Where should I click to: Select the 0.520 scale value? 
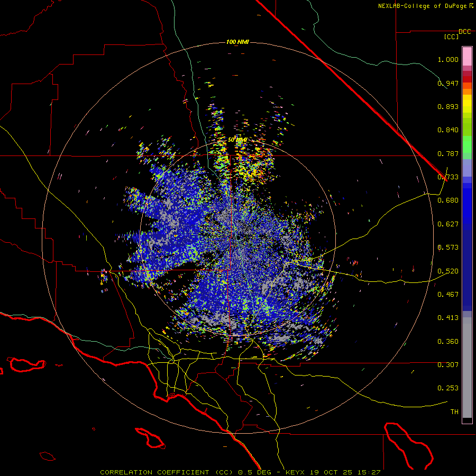tap(448, 271)
